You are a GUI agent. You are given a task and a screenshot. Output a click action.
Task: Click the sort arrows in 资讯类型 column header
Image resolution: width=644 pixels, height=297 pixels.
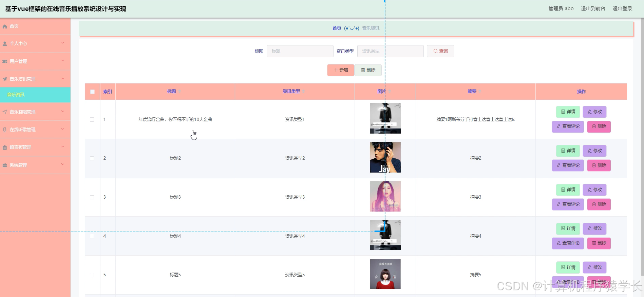(x=304, y=92)
